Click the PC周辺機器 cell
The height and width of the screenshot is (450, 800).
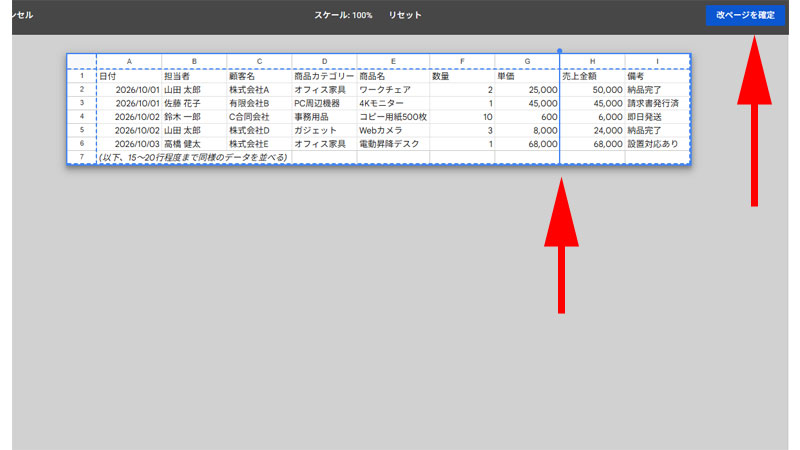pyautogui.click(x=324, y=103)
